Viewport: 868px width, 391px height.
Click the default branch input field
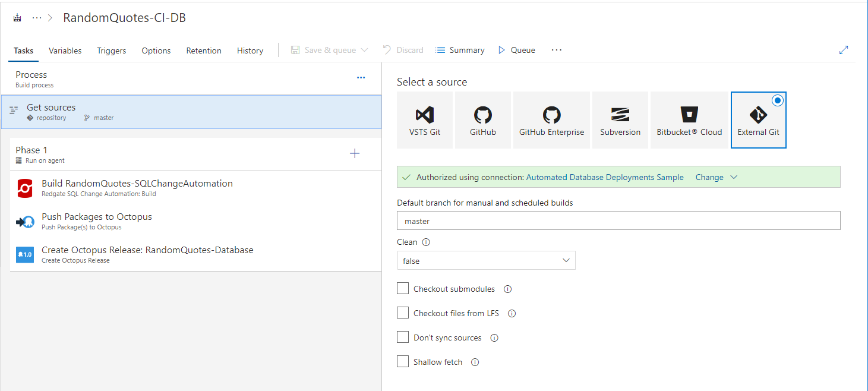pos(618,221)
